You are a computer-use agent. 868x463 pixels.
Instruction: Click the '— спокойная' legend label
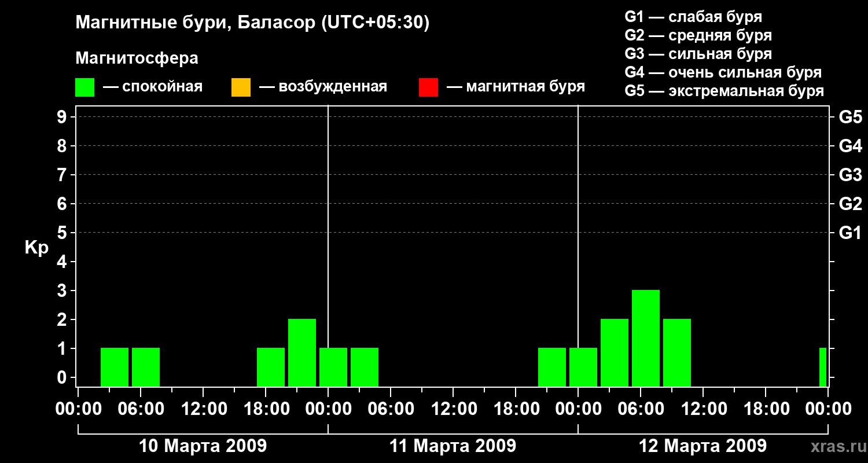(153, 87)
